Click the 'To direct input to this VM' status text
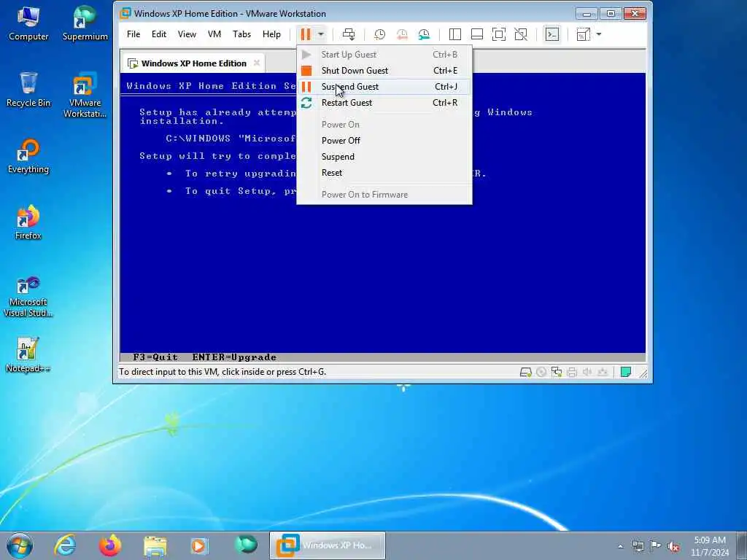This screenshot has width=747, height=560. coord(222,372)
